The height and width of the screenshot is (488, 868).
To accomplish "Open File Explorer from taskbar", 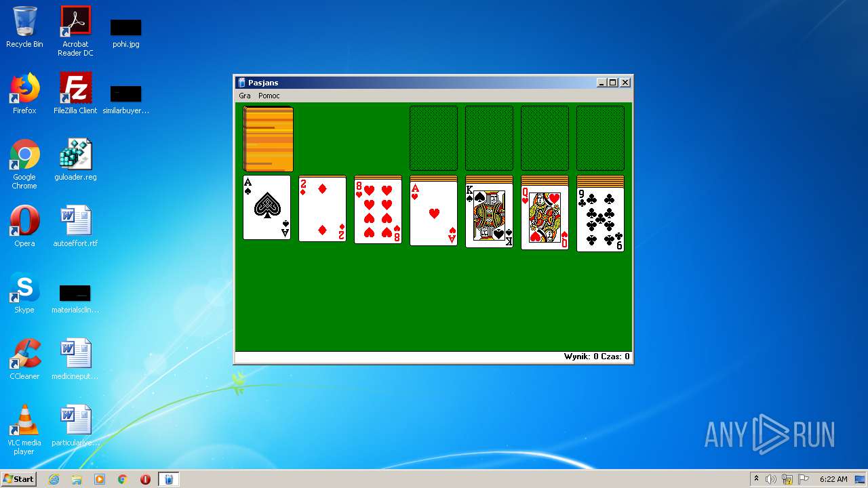I will pos(77,479).
